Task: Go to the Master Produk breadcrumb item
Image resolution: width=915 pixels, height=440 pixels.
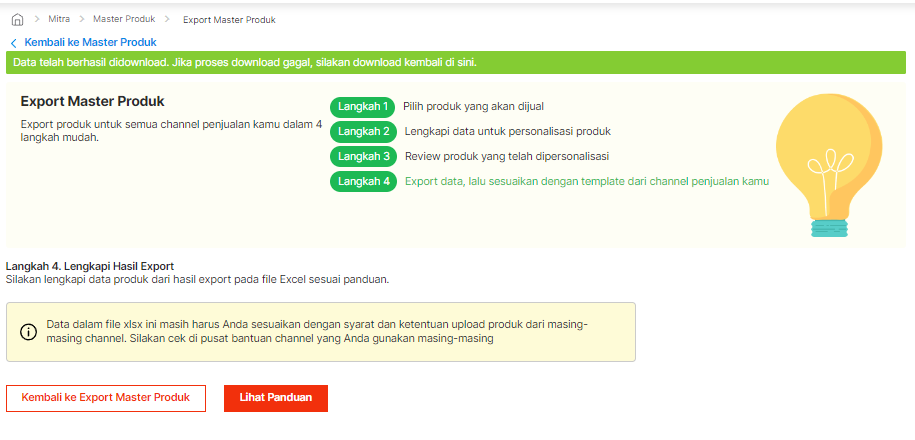Action: coord(124,20)
